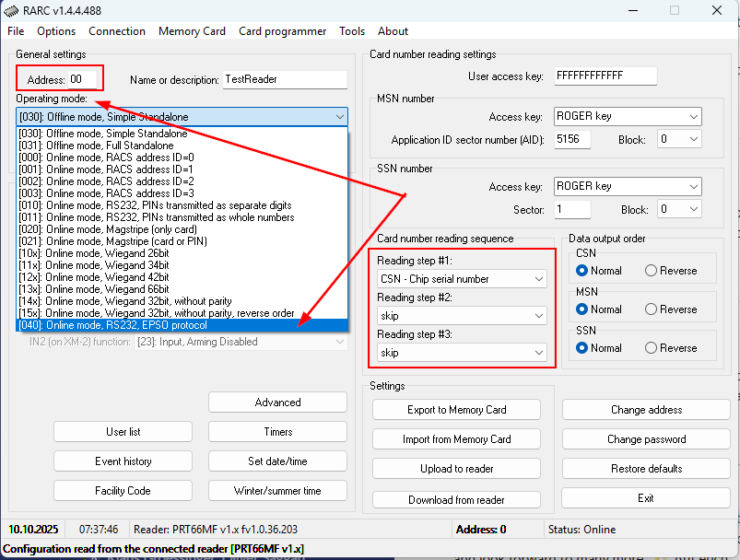The height and width of the screenshot is (560, 740).
Task: Select [10x] Online mode, Wiegand 26bit
Action: coord(182,253)
